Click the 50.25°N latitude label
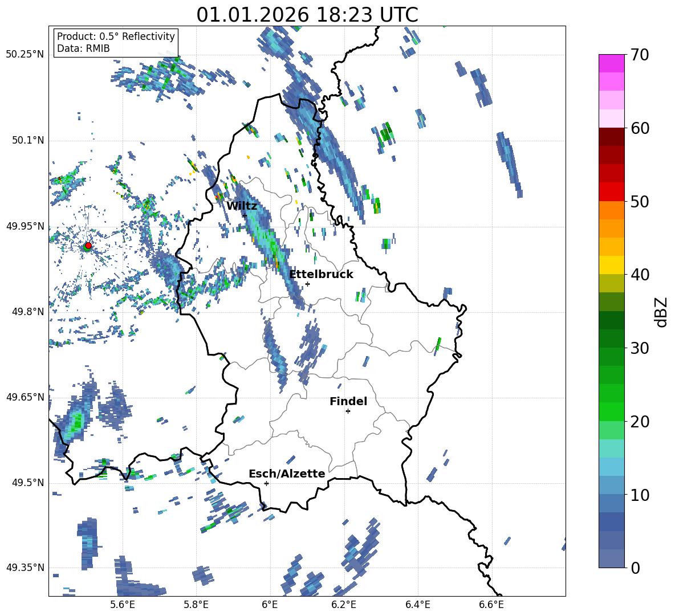This screenshot has width=675, height=616. point(25,55)
